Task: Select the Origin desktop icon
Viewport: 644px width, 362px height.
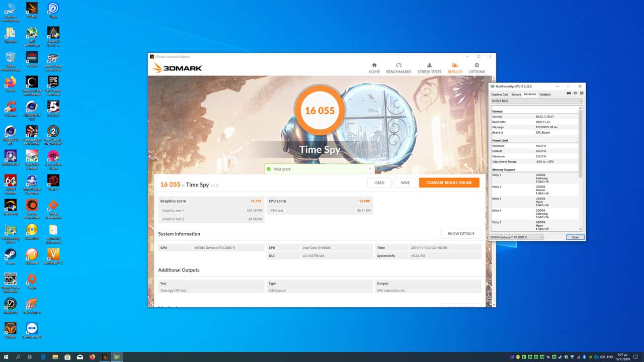Action: click(32, 281)
